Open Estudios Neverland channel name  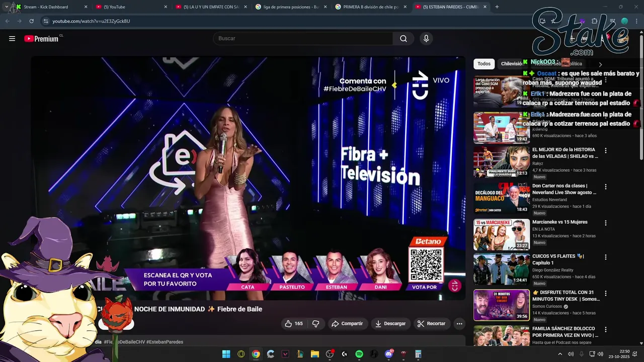click(x=548, y=200)
